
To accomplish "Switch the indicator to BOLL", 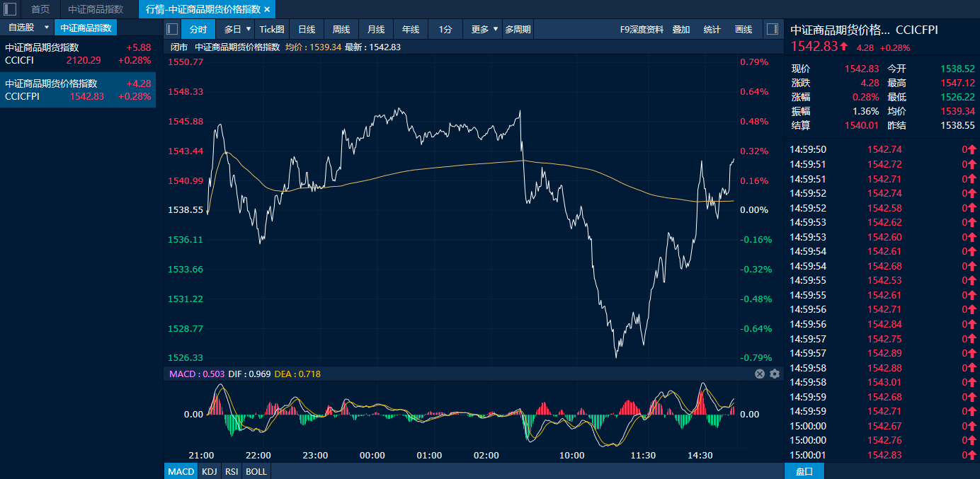I will (256, 471).
